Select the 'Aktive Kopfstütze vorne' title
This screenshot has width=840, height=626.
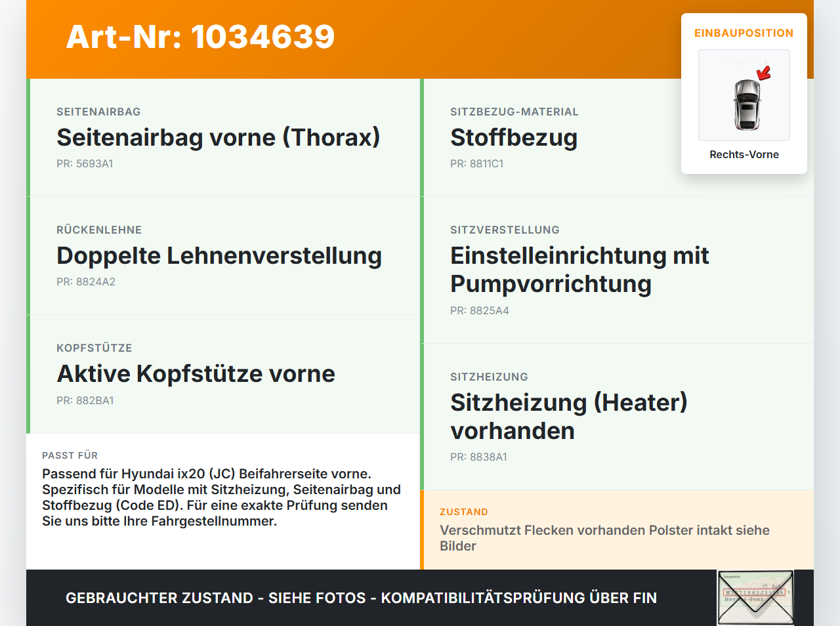tap(196, 373)
